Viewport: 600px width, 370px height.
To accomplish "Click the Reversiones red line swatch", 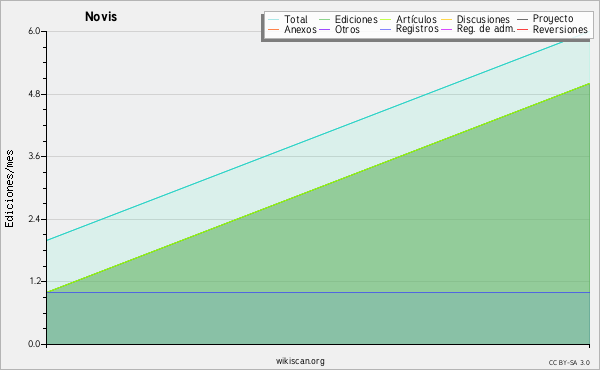I will point(522,29).
